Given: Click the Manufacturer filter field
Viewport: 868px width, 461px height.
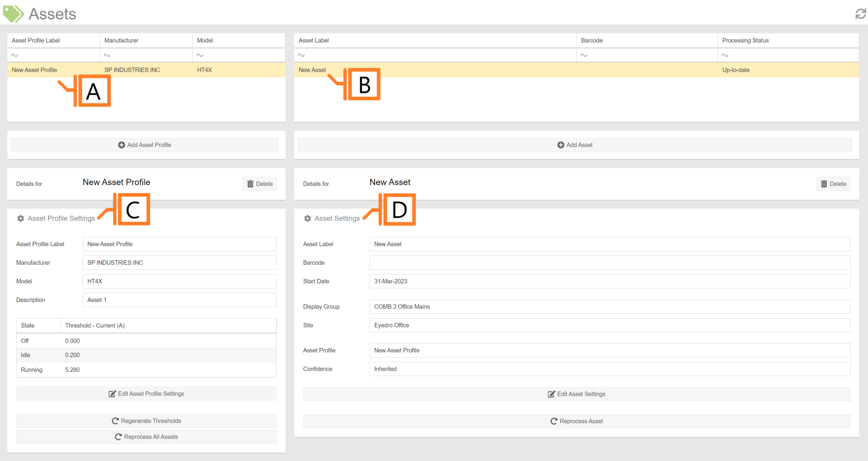Looking at the screenshot, I should pos(146,55).
